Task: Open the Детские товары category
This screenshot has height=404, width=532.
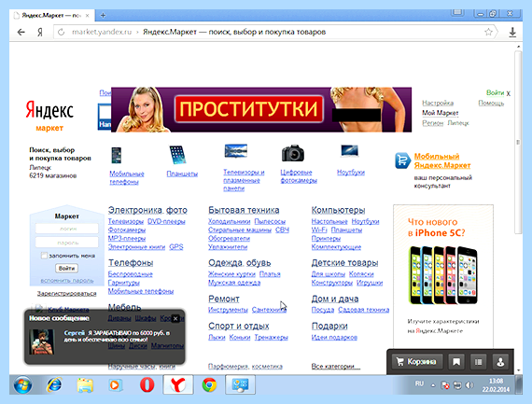Action: pyautogui.click(x=344, y=263)
